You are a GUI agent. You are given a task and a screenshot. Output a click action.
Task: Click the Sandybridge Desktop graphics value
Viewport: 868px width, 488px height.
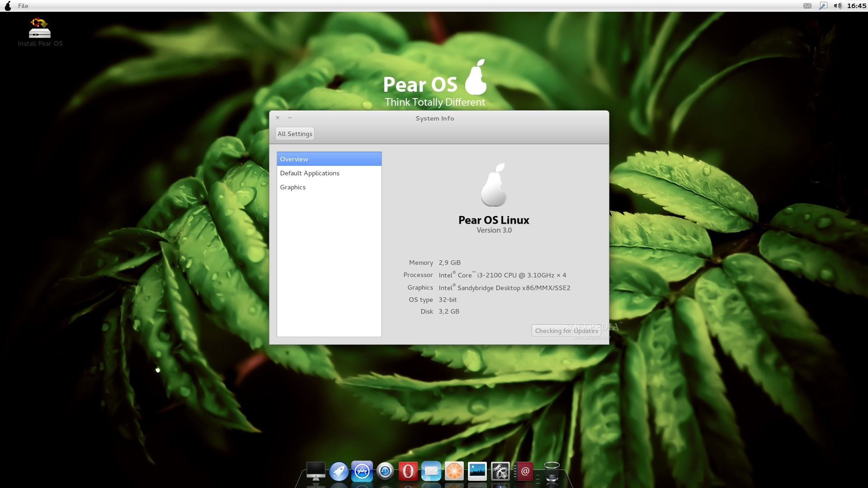pyautogui.click(x=505, y=287)
